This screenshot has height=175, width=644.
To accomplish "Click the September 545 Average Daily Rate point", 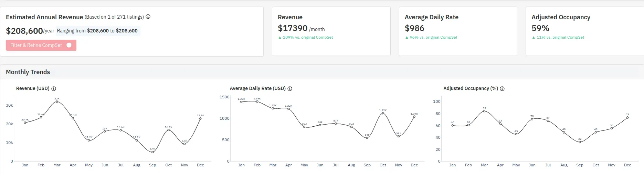I will point(367,138).
